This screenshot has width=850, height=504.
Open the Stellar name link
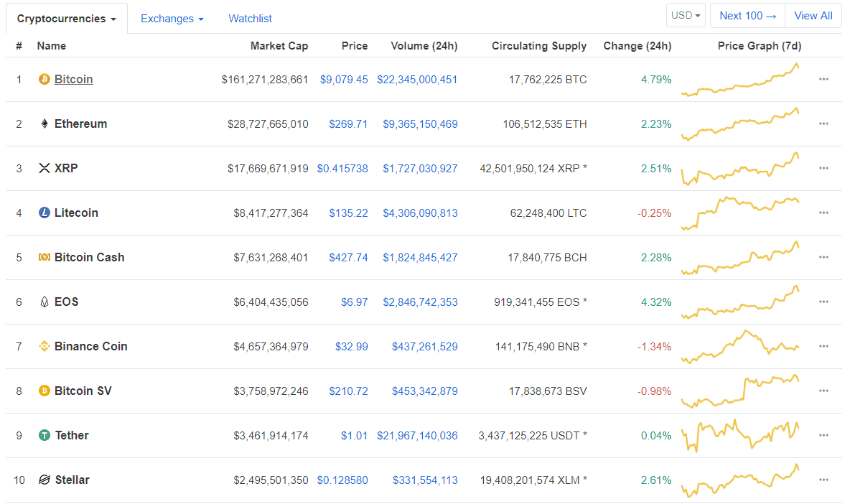click(72, 480)
